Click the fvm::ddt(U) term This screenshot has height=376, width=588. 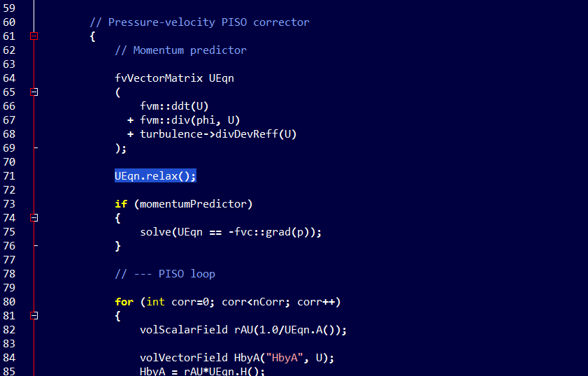174,106
